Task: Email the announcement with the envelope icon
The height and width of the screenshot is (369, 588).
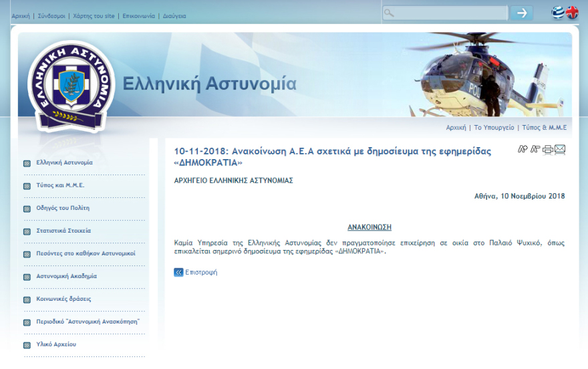Action: tap(560, 150)
